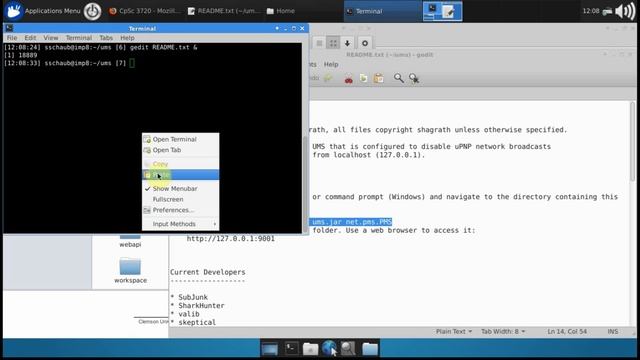Select the workspace folder in file manager

(130, 271)
